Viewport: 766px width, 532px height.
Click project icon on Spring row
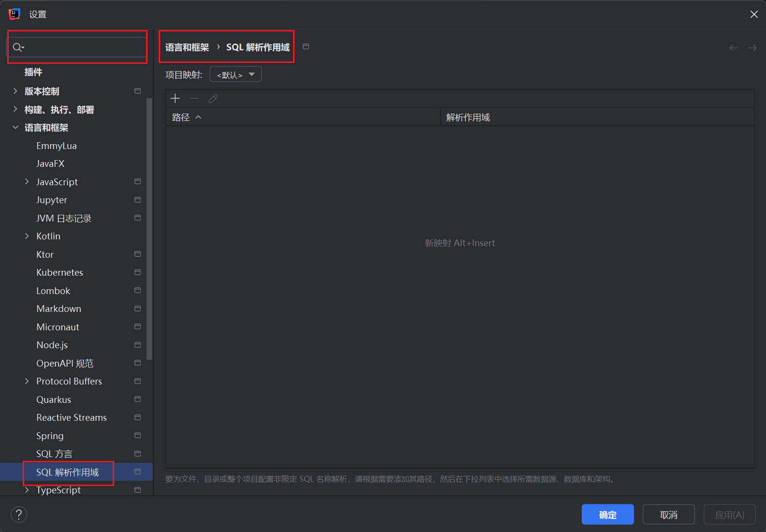(x=138, y=435)
